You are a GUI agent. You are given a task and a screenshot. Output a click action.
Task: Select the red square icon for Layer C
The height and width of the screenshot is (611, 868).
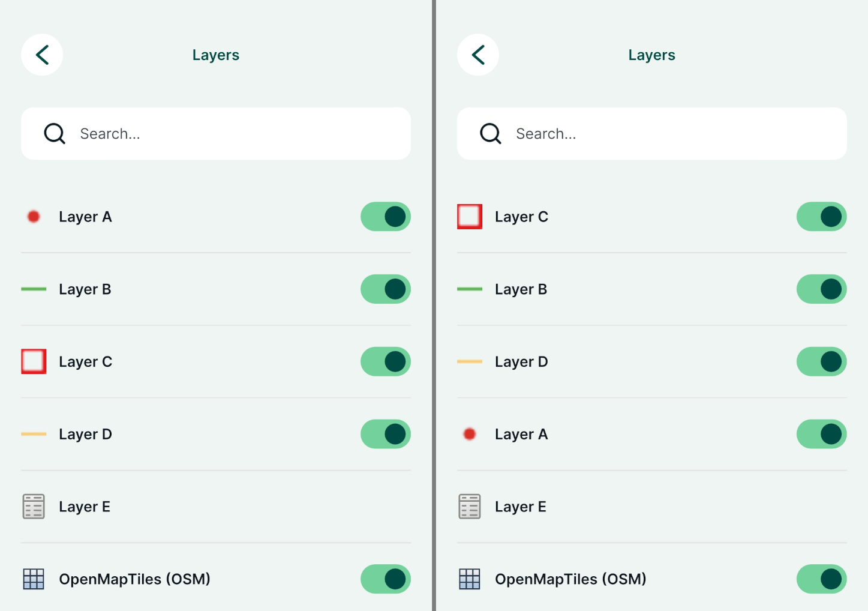tap(34, 361)
